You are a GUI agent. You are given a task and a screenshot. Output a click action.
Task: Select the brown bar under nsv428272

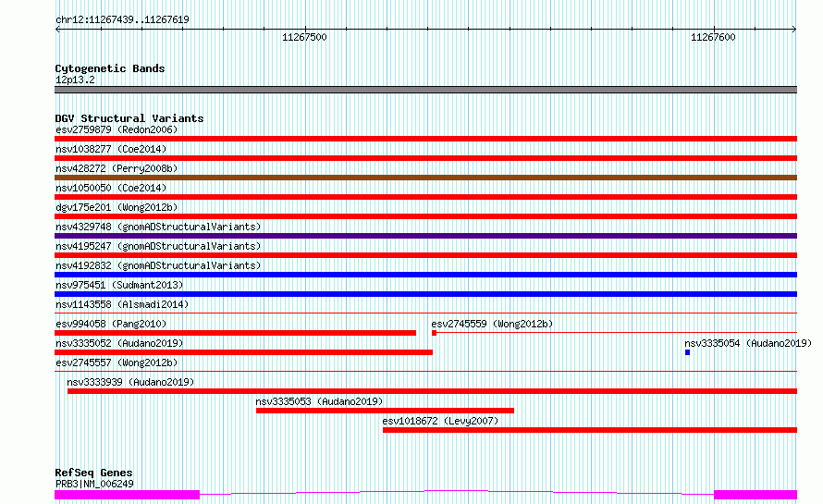tap(425, 178)
